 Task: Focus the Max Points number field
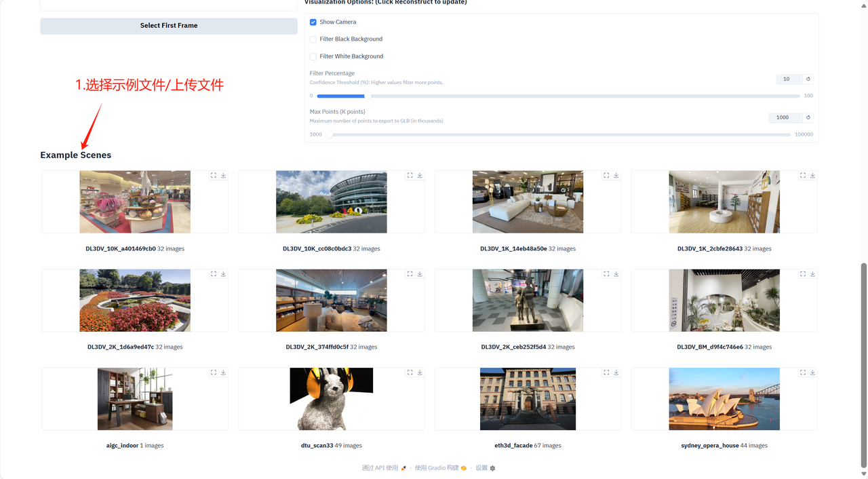pyautogui.click(x=786, y=117)
